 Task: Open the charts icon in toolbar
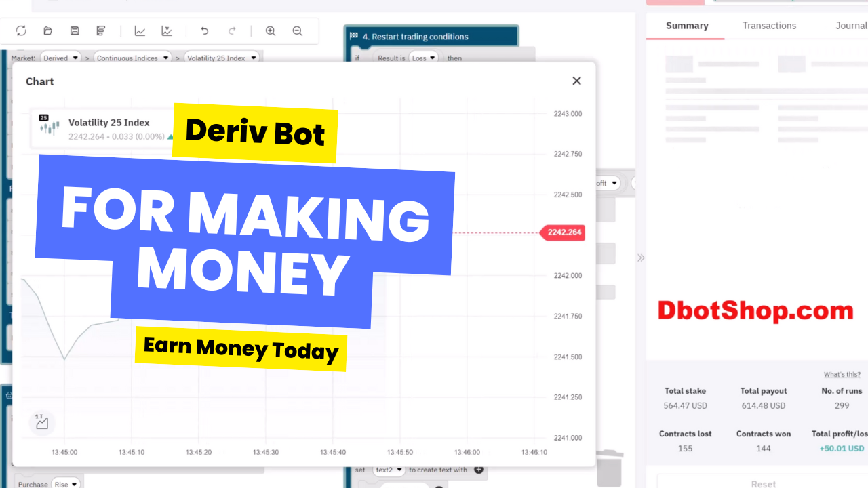140,30
